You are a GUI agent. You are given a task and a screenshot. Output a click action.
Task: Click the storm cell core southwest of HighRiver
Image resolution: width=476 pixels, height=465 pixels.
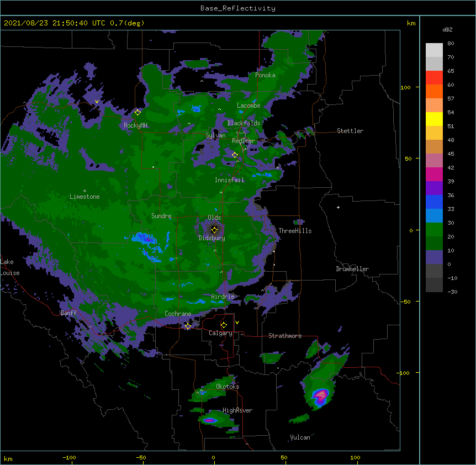pyautogui.click(x=210, y=420)
